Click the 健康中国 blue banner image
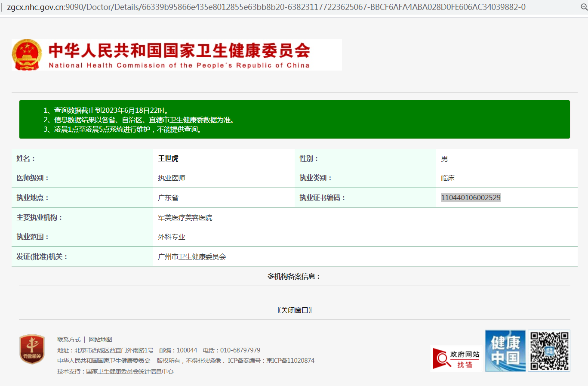The image size is (588, 386). pos(505,351)
